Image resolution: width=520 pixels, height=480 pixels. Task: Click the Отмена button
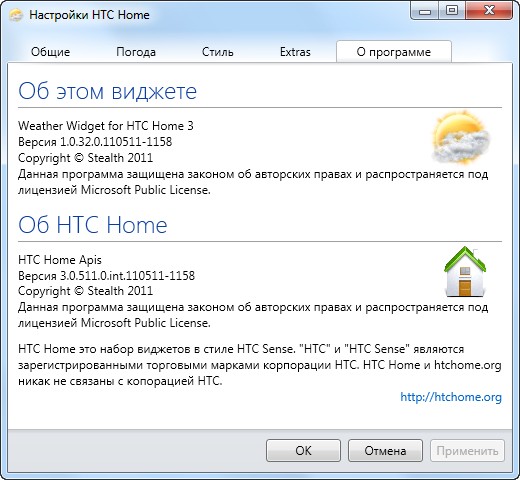[385, 451]
